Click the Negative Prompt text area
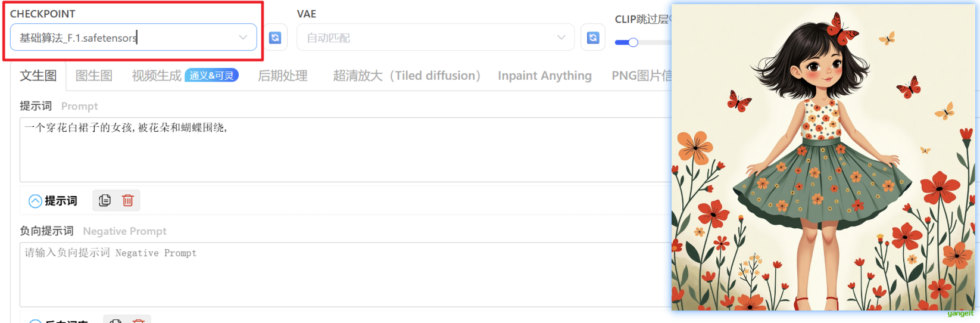Image resolution: width=980 pixels, height=323 pixels. (x=345, y=275)
